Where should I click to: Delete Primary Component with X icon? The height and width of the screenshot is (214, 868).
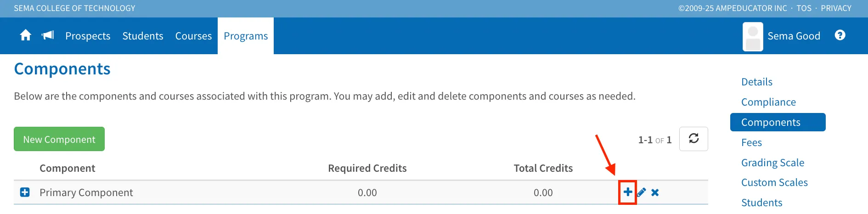[x=655, y=192]
